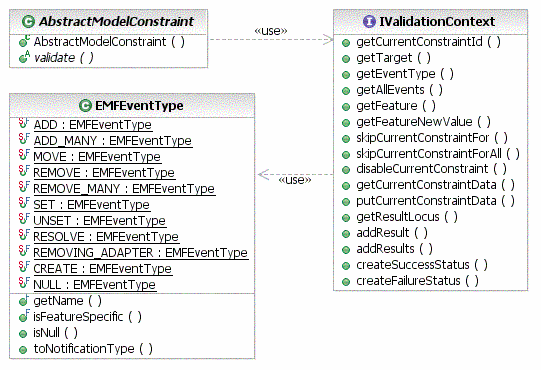Viewport: 541px width, 370px height.
Task: Click the method icon beside isFeatureSpecific ( )
Action: [24, 316]
